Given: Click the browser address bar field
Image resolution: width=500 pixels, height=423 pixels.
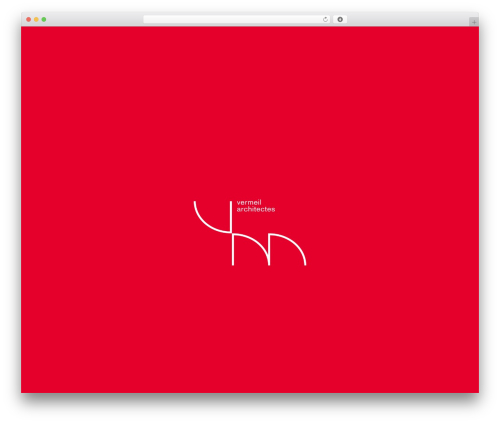Looking at the screenshot, I should point(237,20).
